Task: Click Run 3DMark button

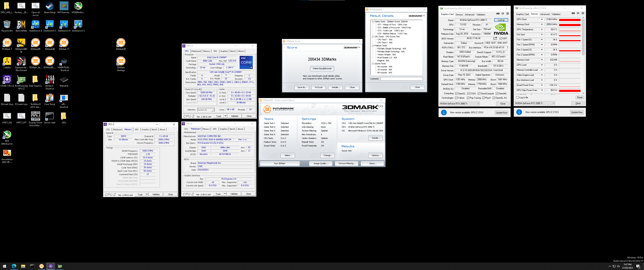Action: 280,163
